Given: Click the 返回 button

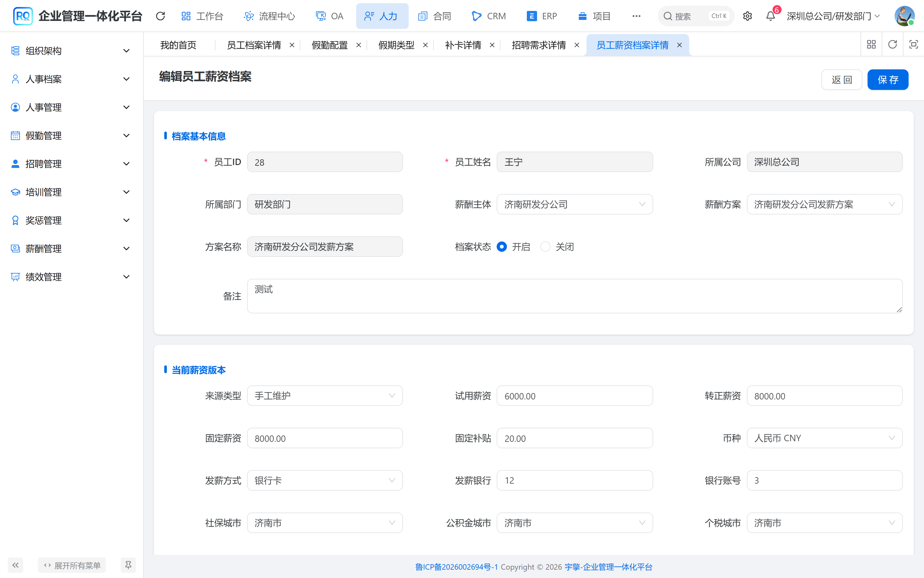Looking at the screenshot, I should (x=842, y=80).
